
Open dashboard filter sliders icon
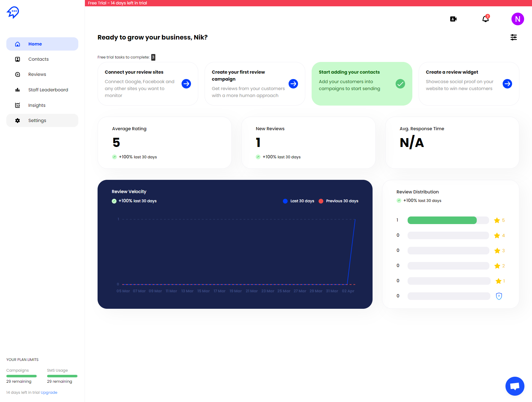pos(514,37)
